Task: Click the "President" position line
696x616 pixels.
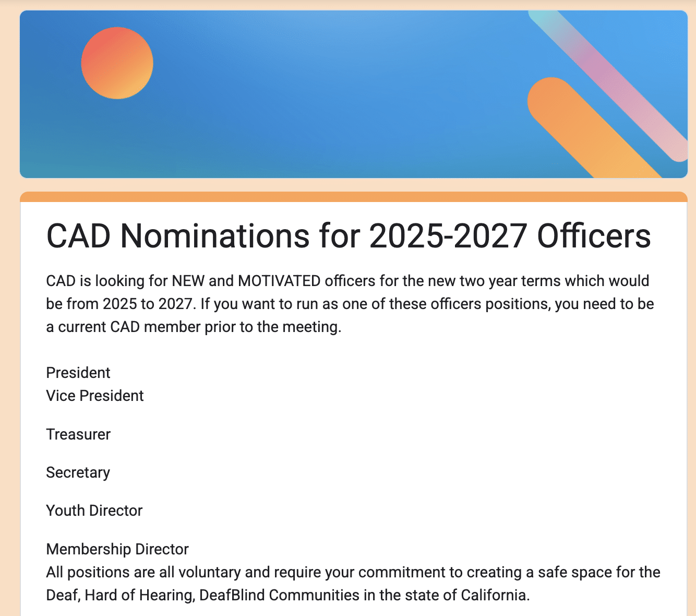Action: (x=78, y=373)
